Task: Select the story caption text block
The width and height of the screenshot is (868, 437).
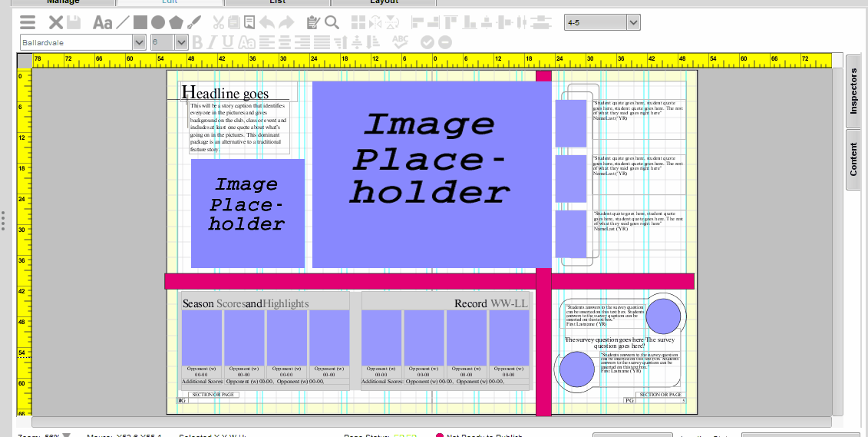Action: click(x=239, y=127)
